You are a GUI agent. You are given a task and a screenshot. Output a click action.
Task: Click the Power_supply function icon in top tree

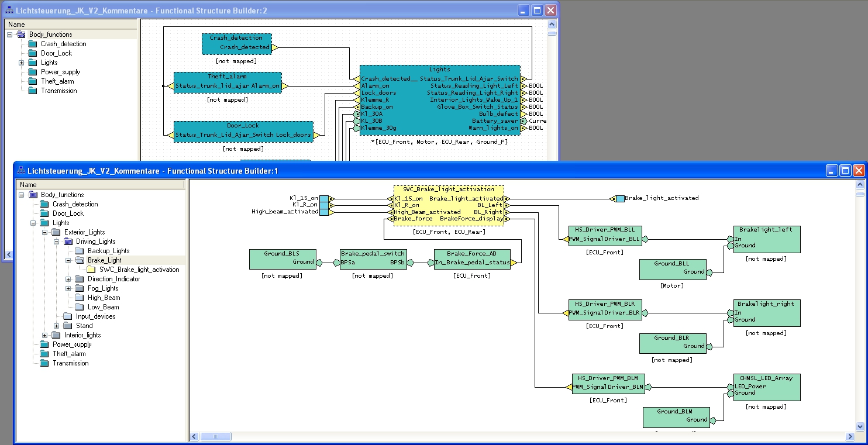pyautogui.click(x=32, y=71)
